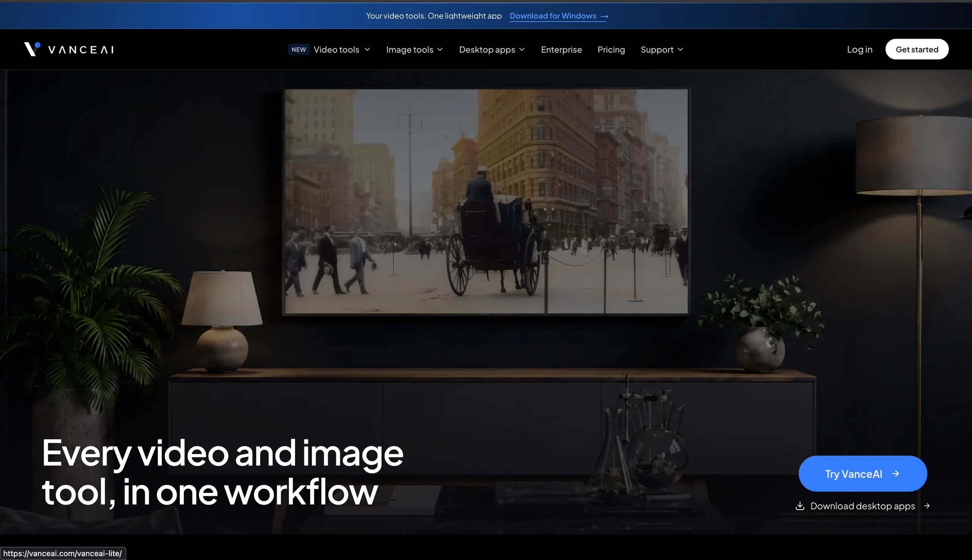Expand the Video tools chevron
This screenshot has height=560, width=972.
tap(367, 49)
